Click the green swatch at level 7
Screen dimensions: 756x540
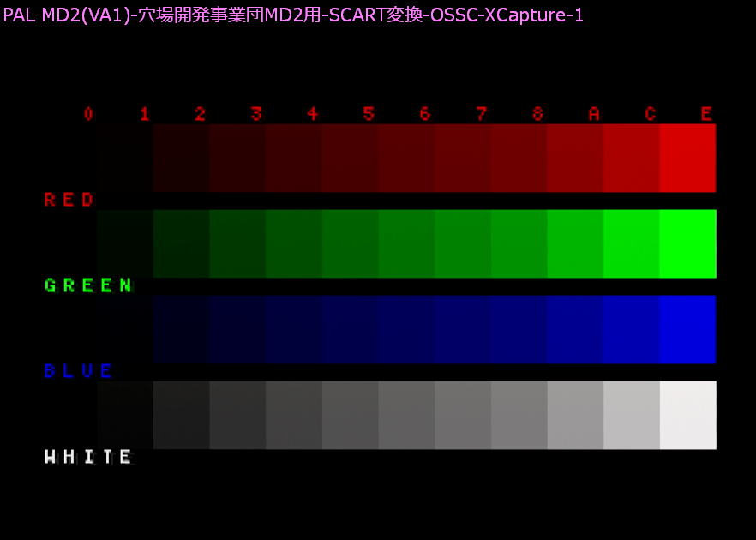(x=463, y=243)
